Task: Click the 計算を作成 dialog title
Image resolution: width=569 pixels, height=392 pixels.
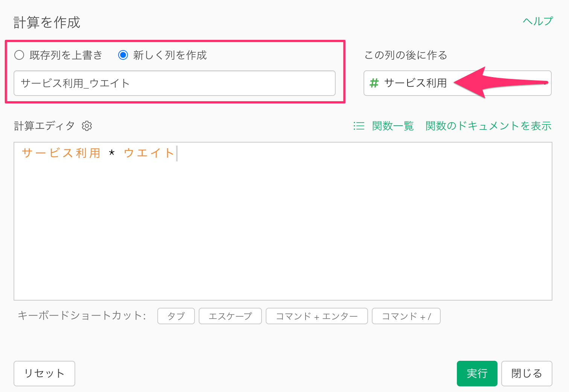Action: point(47,23)
